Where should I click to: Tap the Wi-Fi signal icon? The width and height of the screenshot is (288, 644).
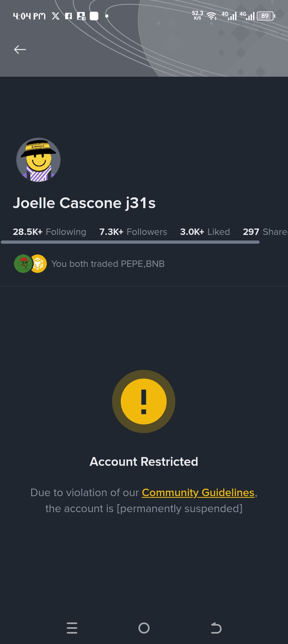pyautogui.click(x=212, y=16)
